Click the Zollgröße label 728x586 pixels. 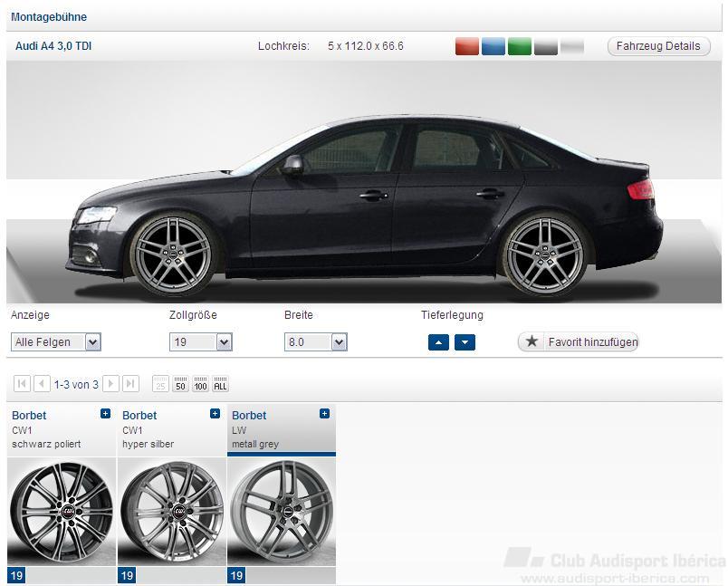[193, 315]
